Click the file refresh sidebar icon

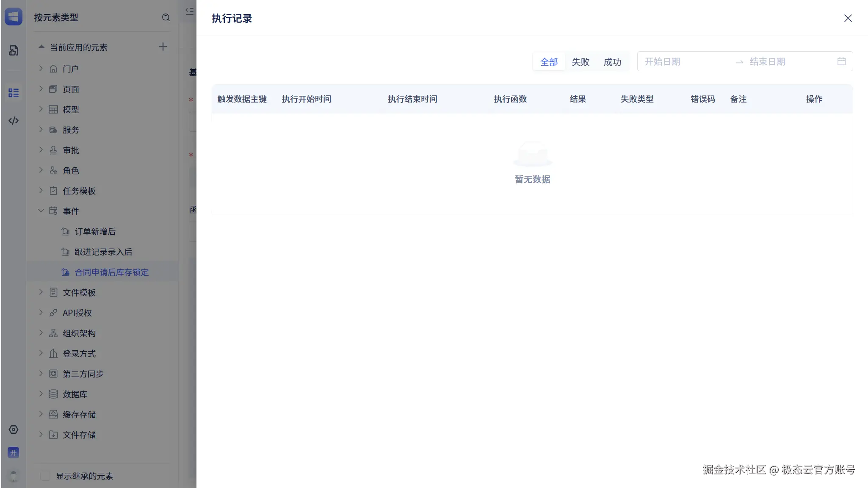click(x=14, y=50)
